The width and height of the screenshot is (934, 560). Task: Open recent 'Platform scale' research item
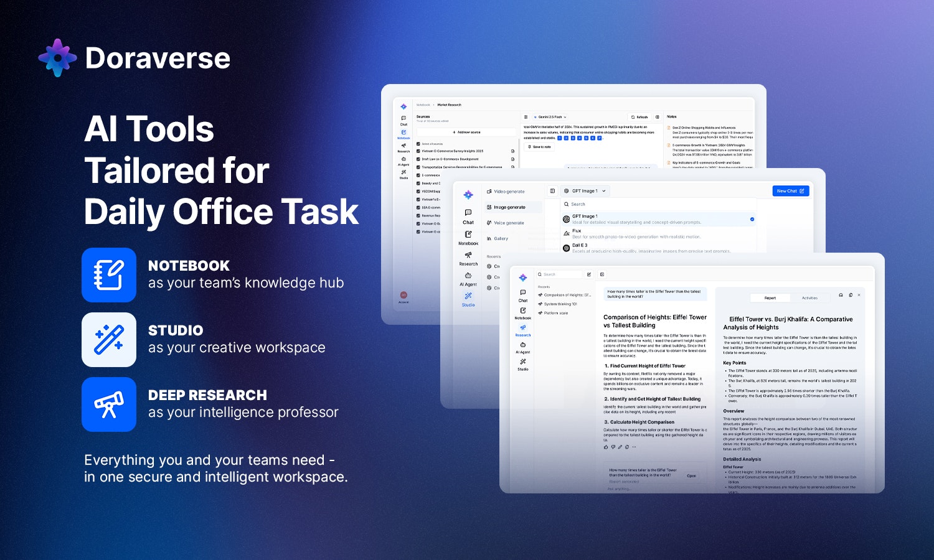554,313
